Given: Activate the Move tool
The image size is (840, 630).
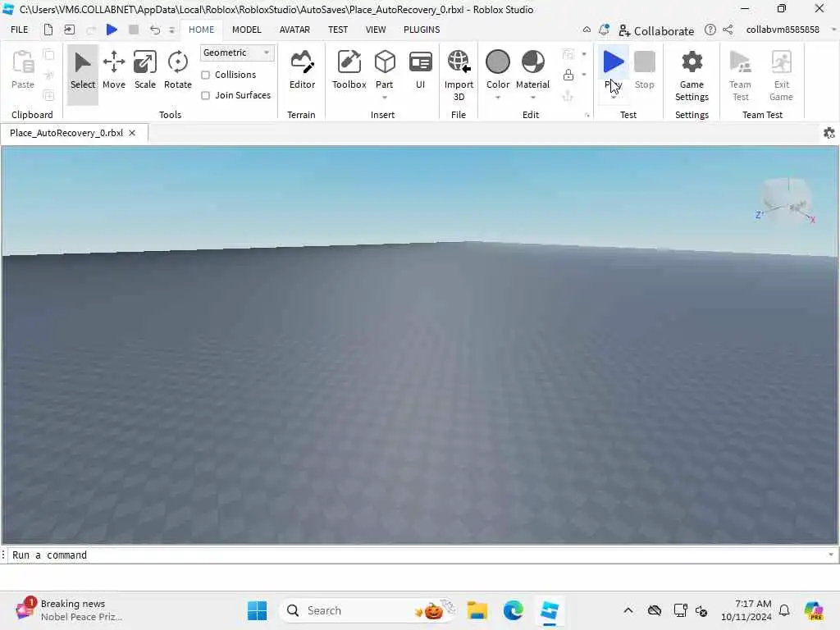Looking at the screenshot, I should pos(113,71).
